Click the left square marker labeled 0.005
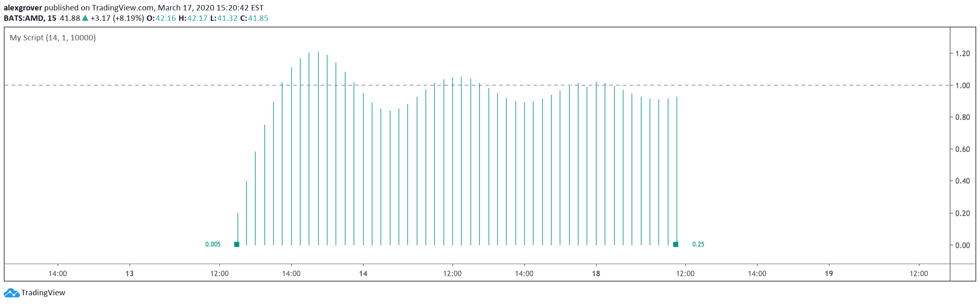This screenshot has width=980, height=304. pyautogui.click(x=236, y=244)
